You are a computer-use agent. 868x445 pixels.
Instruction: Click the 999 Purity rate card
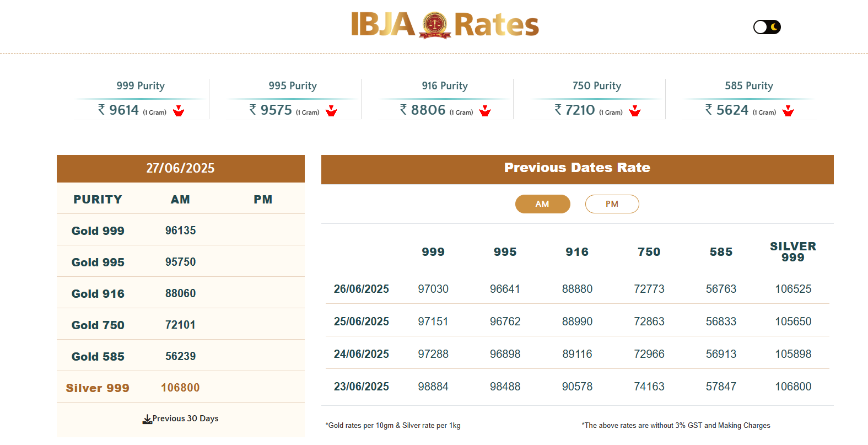coord(141,99)
